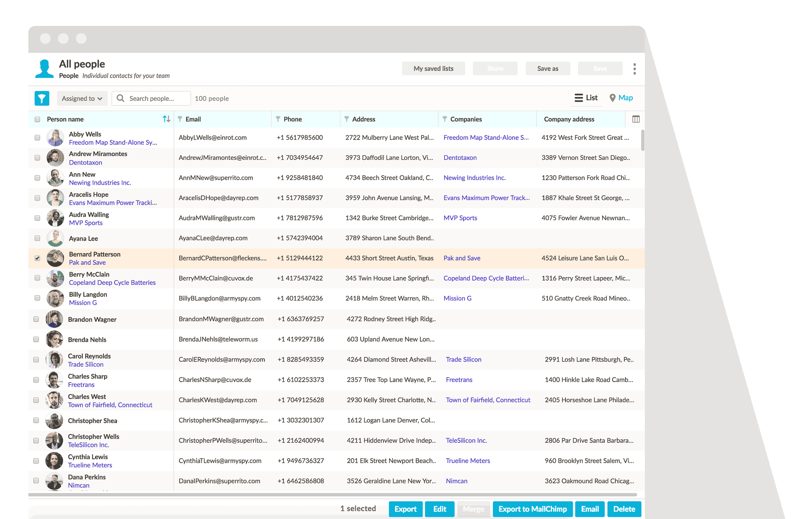Image resolution: width=812 pixels, height=519 pixels.
Task: Select the Brenda Nehls row checkbox
Action: click(x=36, y=339)
